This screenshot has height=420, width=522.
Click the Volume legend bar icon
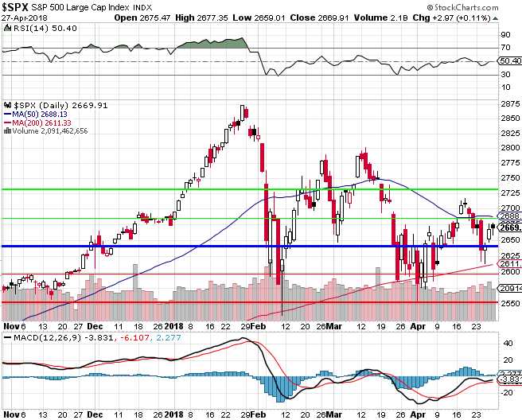[x=6, y=130]
